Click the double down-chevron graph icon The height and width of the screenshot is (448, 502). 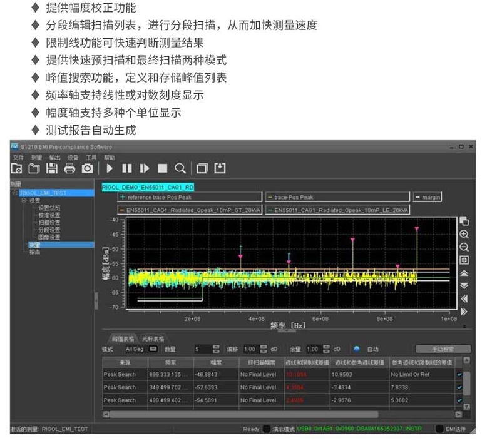tap(464, 286)
